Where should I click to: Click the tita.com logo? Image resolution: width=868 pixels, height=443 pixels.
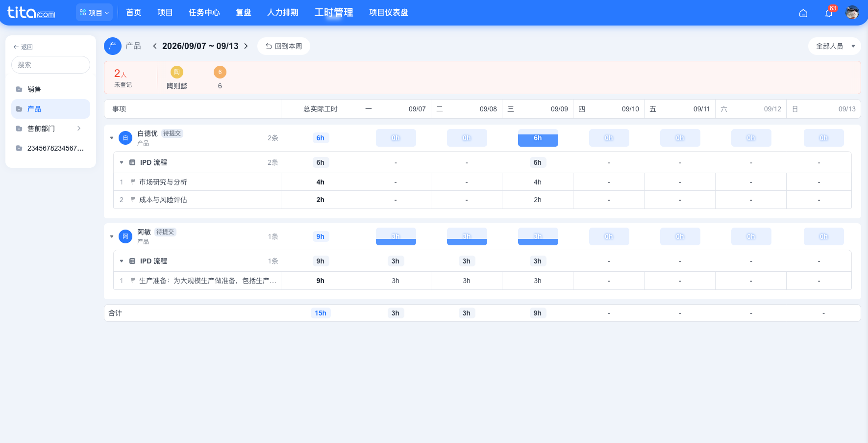pos(31,12)
